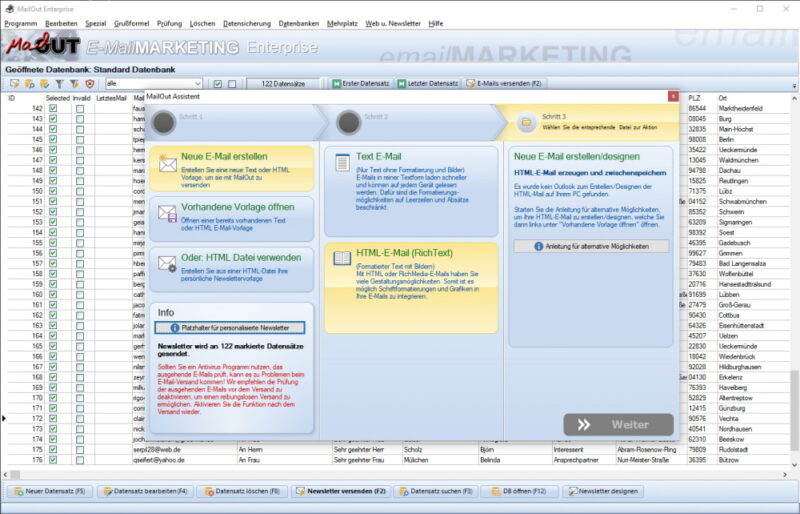Open the Spezial menu
This screenshot has width=800, height=514.
(x=95, y=23)
